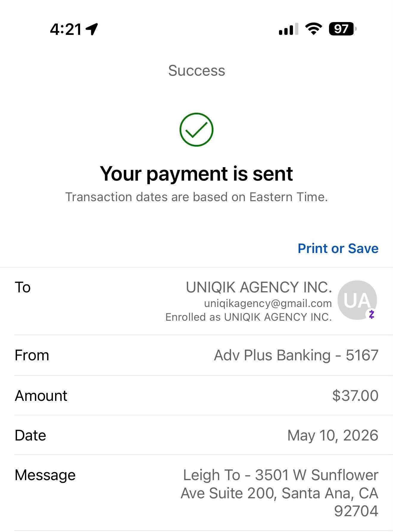Tap the uniqikagency@gmail.com email address
Viewport: 393px width, 532px height.
click(268, 303)
